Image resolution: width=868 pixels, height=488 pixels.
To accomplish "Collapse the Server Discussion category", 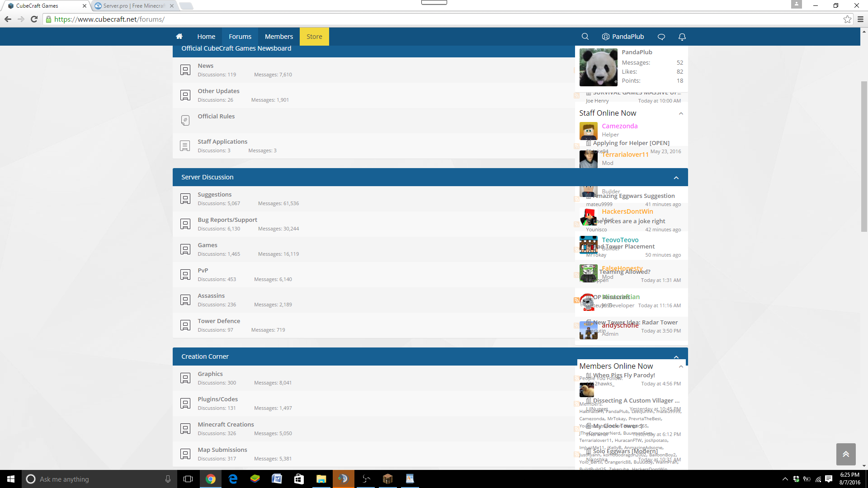I will (x=676, y=178).
